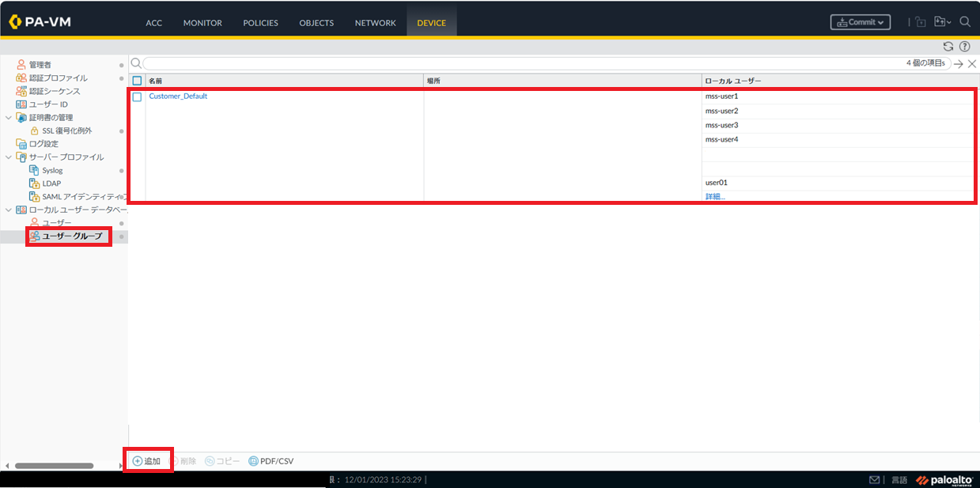
Task: Click the magnifier search icon in header
Action: pos(964,22)
